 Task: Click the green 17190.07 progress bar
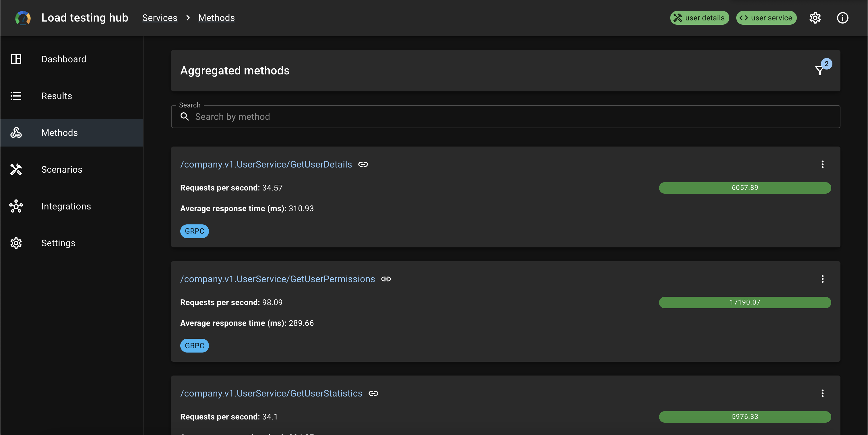pos(745,302)
